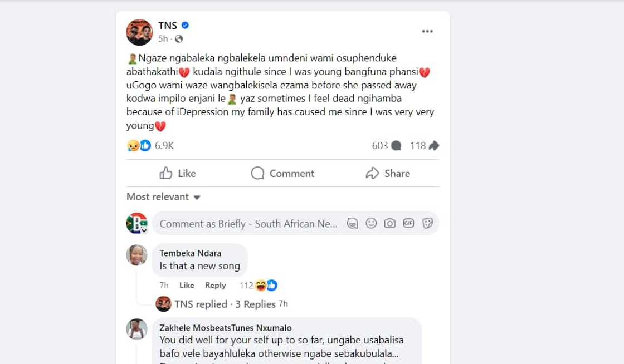
Task: Type in Comment as Briefly field
Action: point(248,224)
